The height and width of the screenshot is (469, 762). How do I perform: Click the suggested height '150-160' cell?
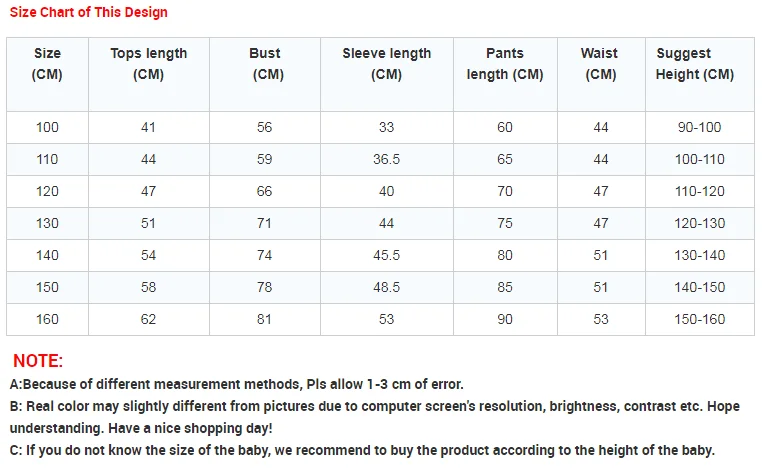coord(698,319)
